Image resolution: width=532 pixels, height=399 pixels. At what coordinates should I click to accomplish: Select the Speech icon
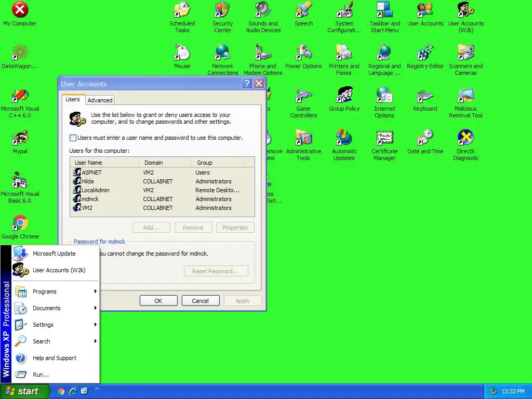303,14
